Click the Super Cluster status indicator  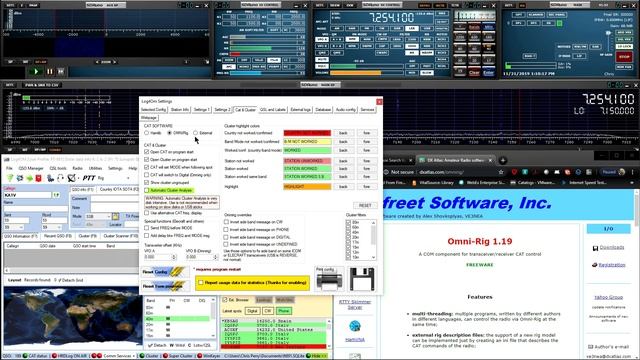(x=178, y=356)
